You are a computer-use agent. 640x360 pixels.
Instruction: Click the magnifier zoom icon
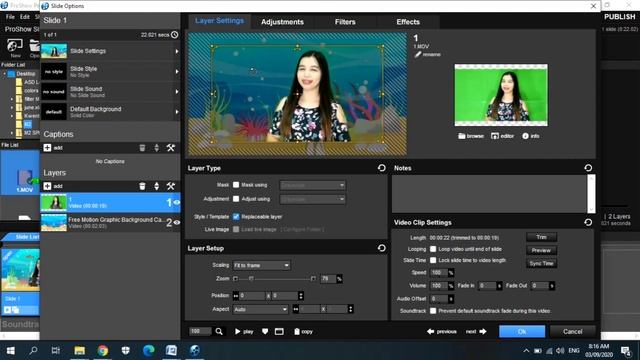click(x=219, y=331)
